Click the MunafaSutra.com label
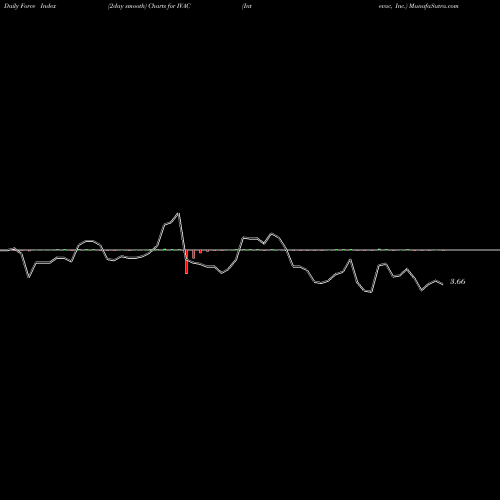The width and height of the screenshot is (500, 500). (434, 6)
